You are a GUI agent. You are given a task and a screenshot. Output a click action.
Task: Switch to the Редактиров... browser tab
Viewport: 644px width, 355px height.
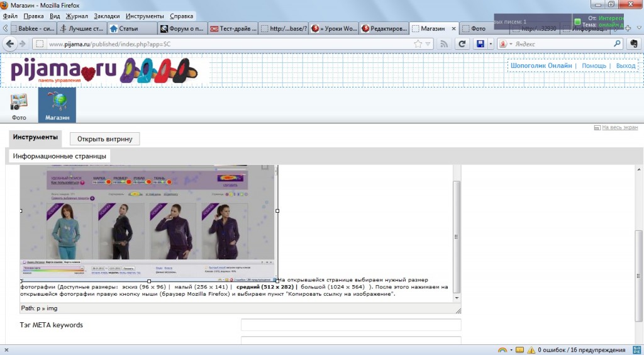coord(384,28)
